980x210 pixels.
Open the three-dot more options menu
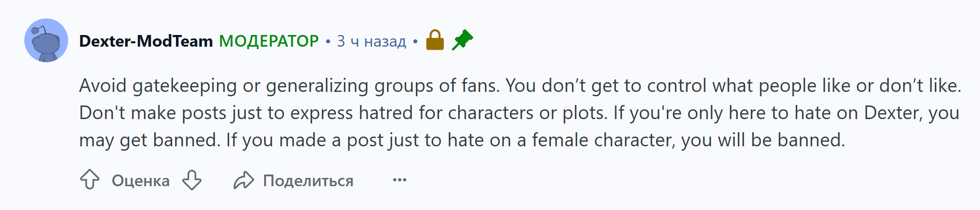coord(399,180)
